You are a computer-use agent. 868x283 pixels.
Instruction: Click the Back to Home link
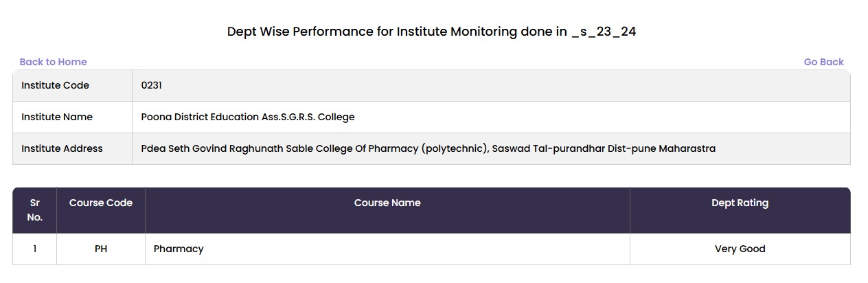(x=53, y=62)
